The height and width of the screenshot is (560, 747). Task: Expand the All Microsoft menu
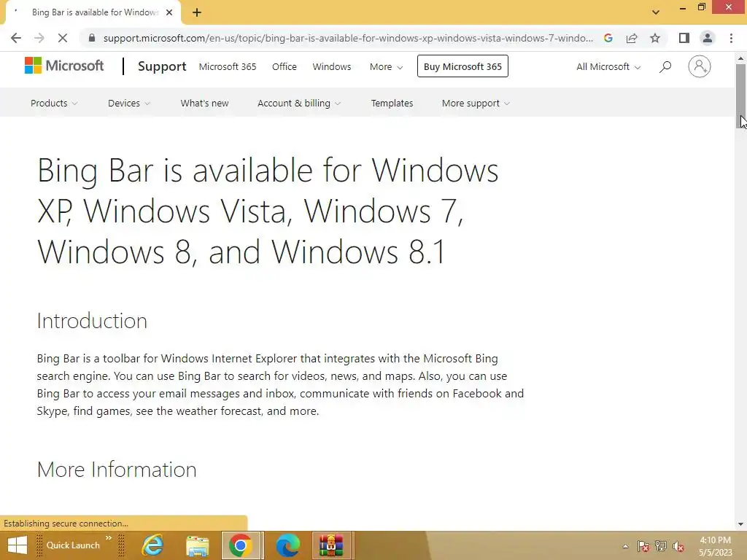(x=608, y=66)
